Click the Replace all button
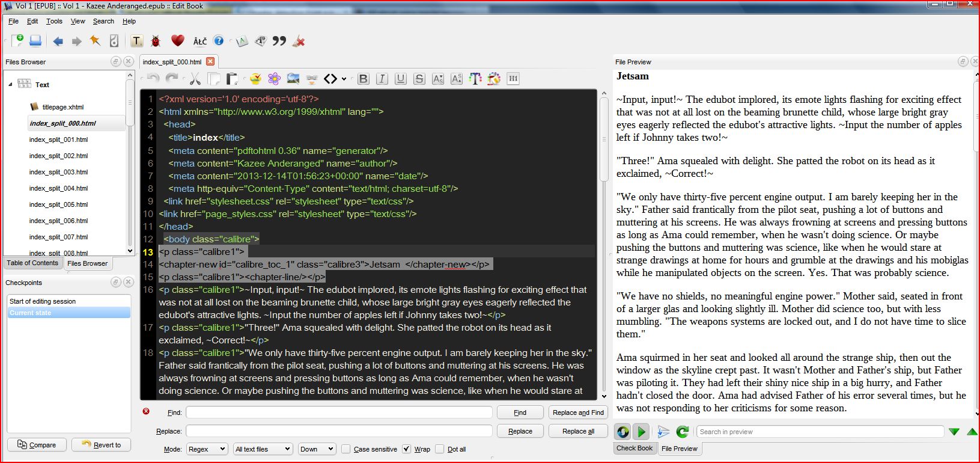This screenshot has height=463, width=980. coord(578,431)
